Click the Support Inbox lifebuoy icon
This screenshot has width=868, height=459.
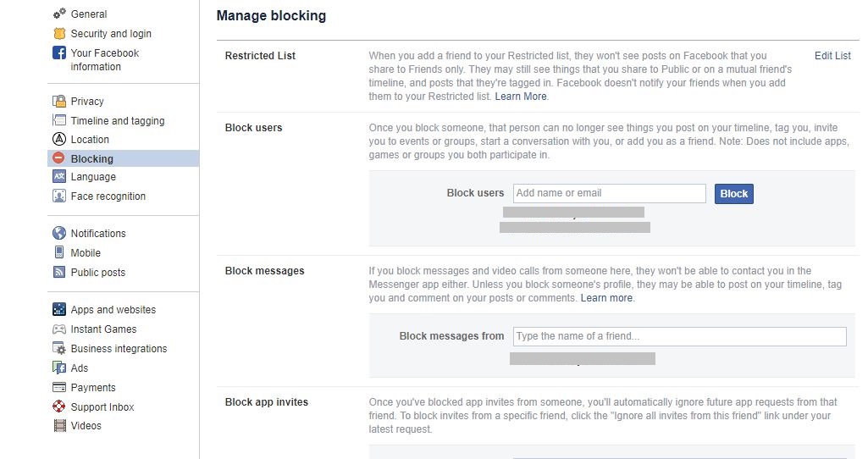pos(59,406)
